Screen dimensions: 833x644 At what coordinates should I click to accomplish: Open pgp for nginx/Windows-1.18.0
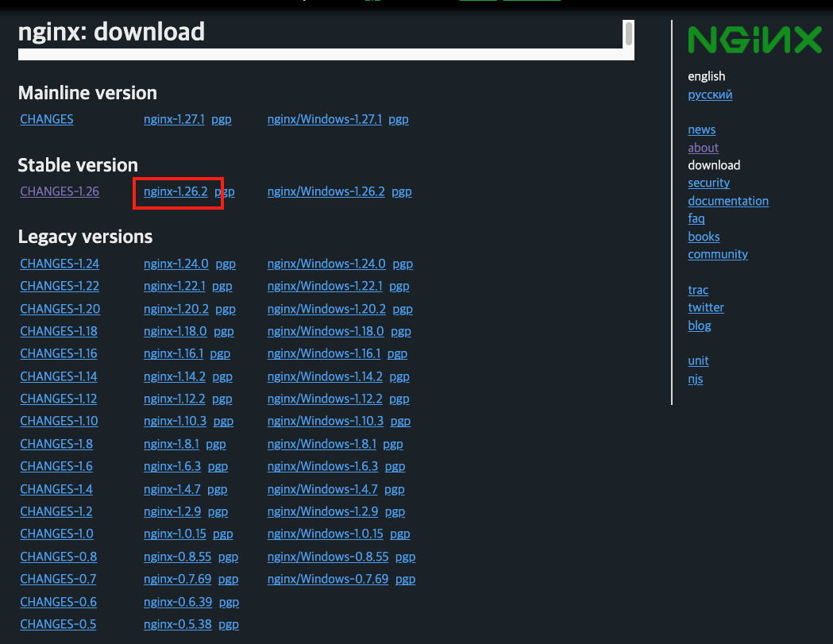pyautogui.click(x=401, y=331)
